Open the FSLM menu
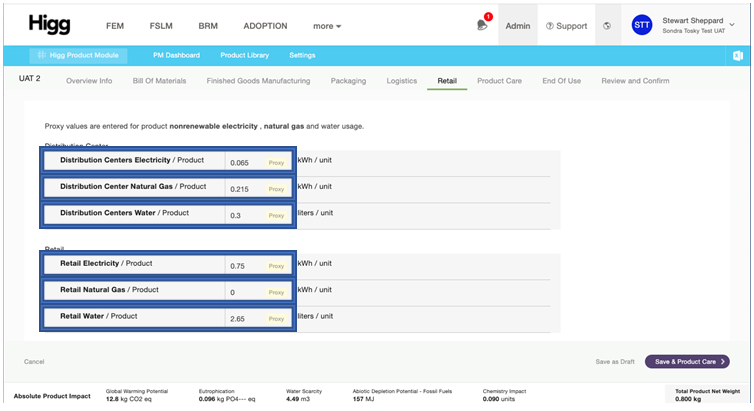Image resolution: width=754 pixels, height=411 pixels. [161, 26]
